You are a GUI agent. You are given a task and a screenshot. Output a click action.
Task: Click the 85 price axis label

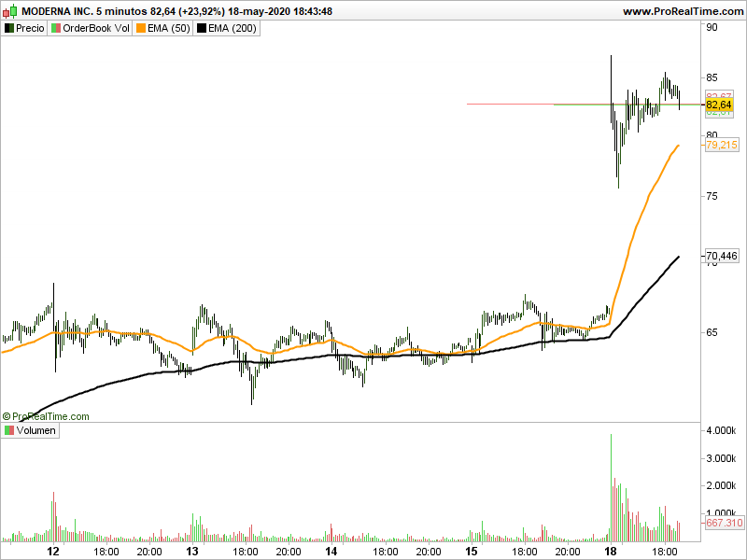[712, 77]
